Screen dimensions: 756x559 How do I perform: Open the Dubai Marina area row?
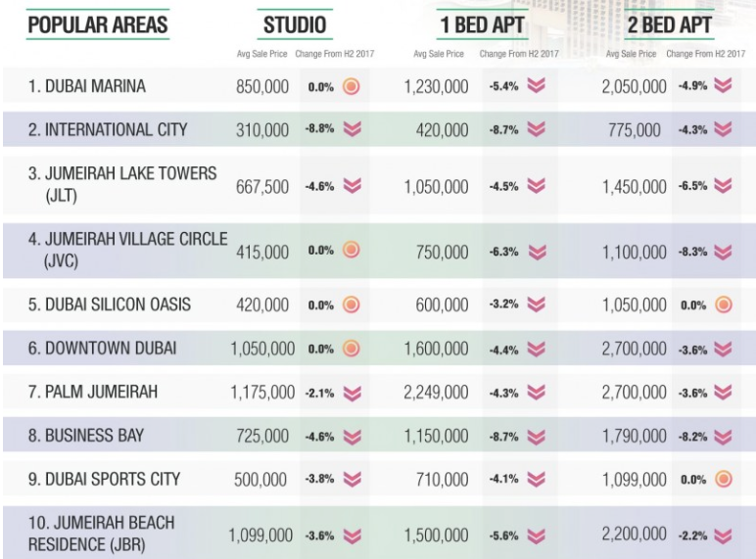coord(87,87)
